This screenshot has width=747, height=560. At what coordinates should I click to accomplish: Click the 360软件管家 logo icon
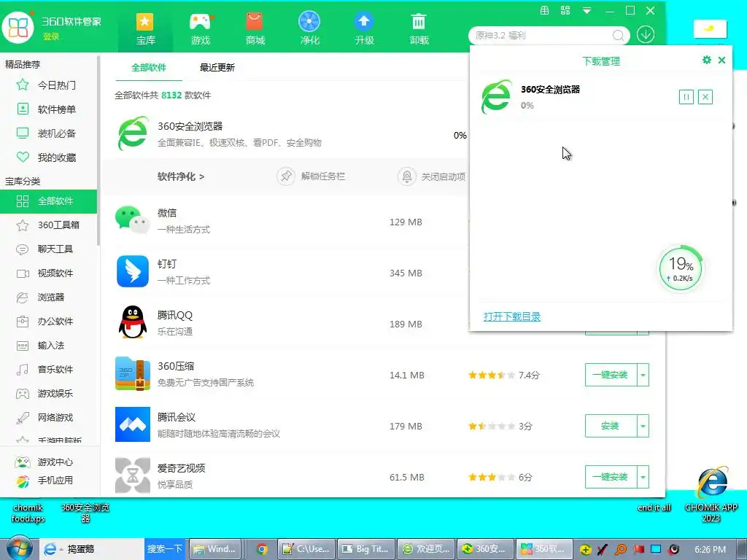18,27
